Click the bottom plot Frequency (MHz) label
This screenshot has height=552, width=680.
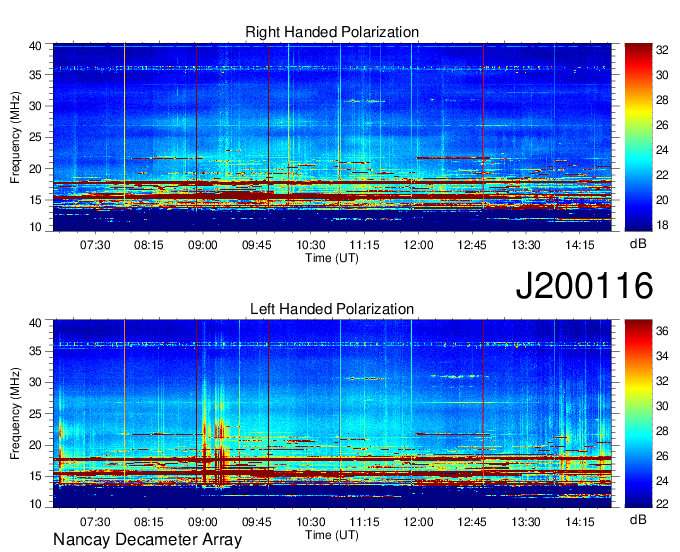click(15, 414)
